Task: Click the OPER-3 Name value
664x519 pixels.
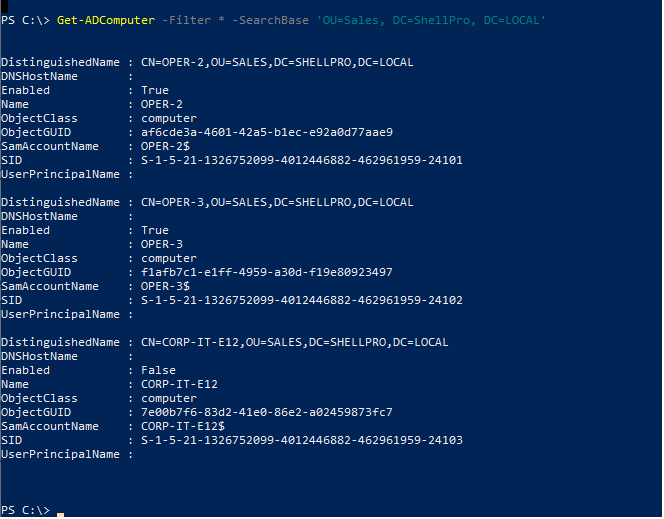Action: [162, 244]
